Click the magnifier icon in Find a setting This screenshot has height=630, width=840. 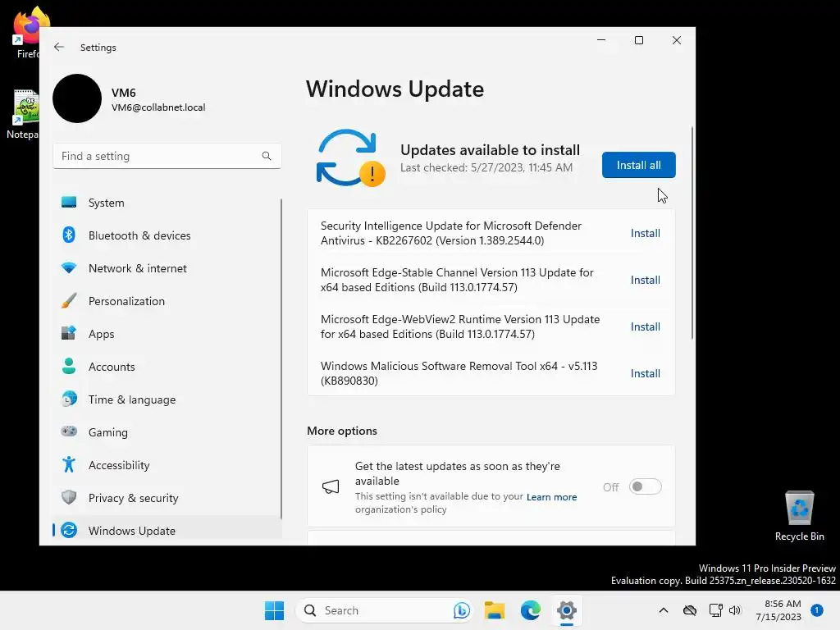[x=267, y=156]
